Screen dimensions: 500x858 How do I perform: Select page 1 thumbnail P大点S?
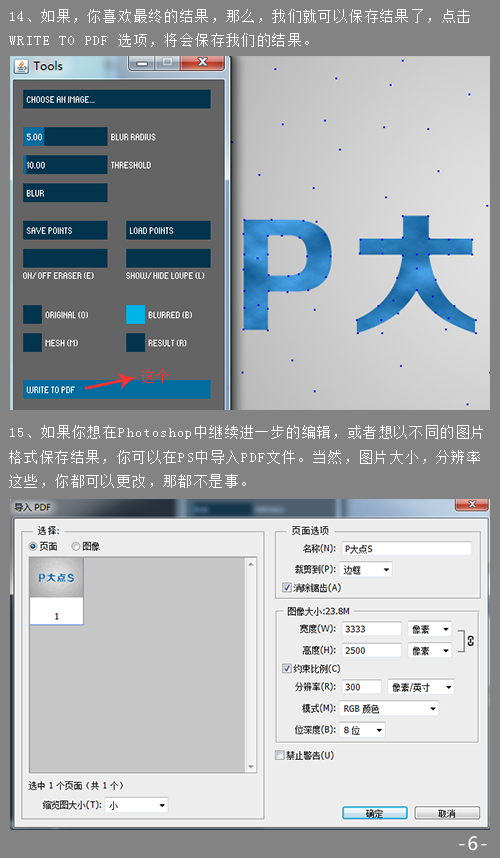56,591
